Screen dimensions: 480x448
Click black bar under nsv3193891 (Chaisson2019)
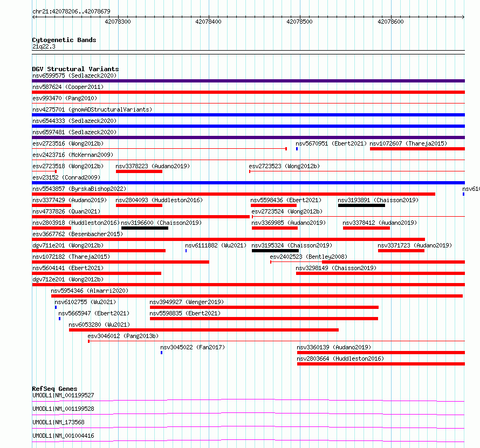pos(361,205)
